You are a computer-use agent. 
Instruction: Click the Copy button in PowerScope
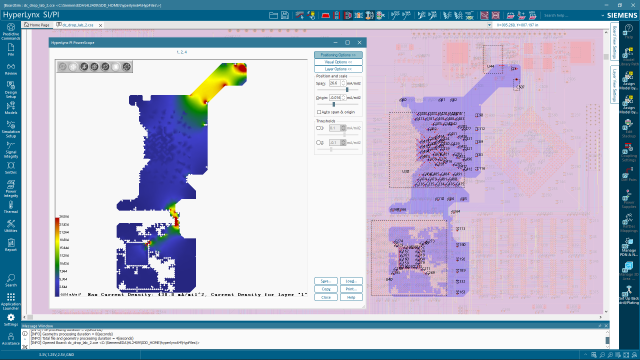tap(326, 289)
